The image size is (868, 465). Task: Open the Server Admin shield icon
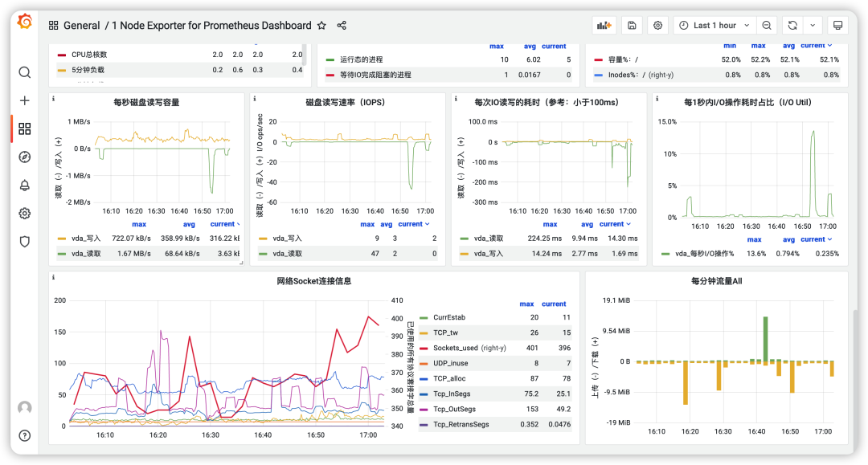coord(24,241)
